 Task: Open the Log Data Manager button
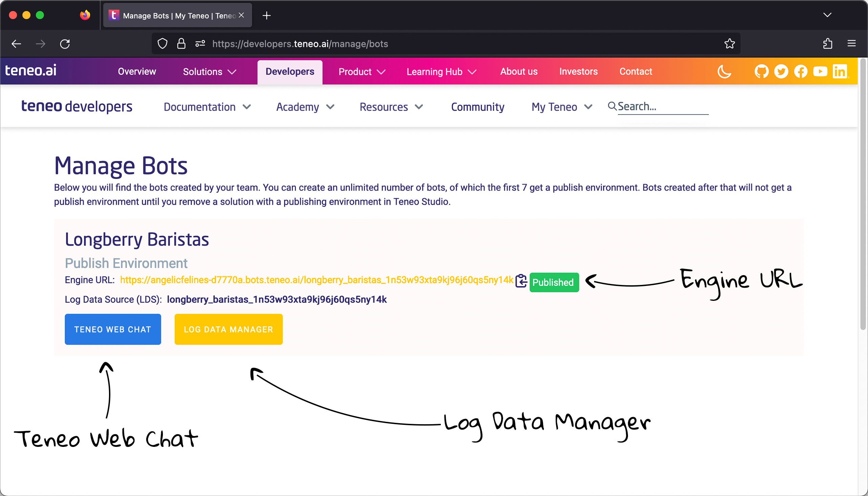click(229, 329)
